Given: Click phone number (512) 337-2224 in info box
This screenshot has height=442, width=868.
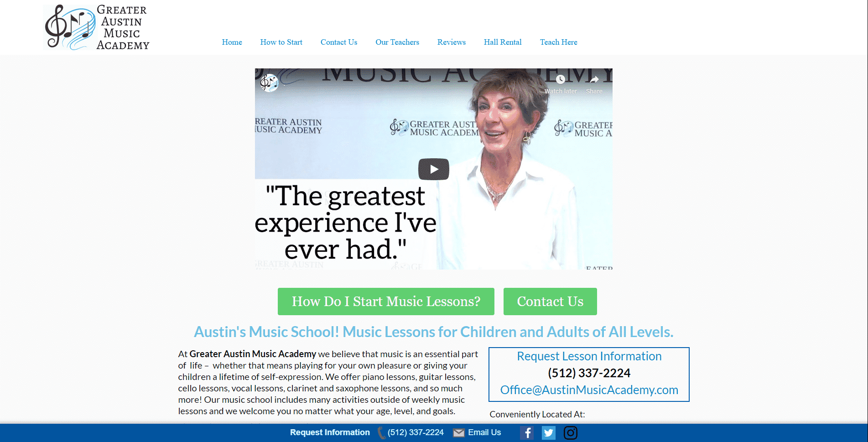Looking at the screenshot, I should pos(589,373).
